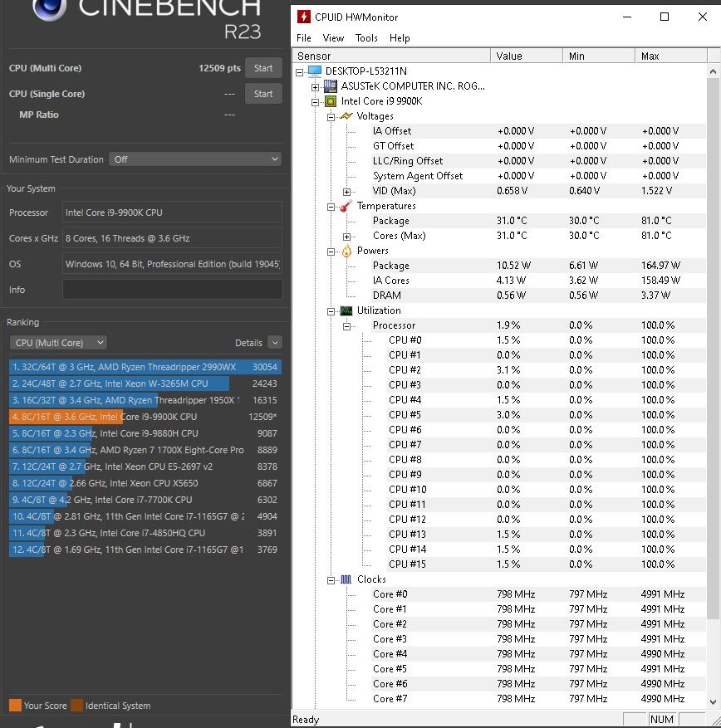Click the ASUSTeK motherboard icon
Viewport: 721px width, 728px height.
coord(331,86)
